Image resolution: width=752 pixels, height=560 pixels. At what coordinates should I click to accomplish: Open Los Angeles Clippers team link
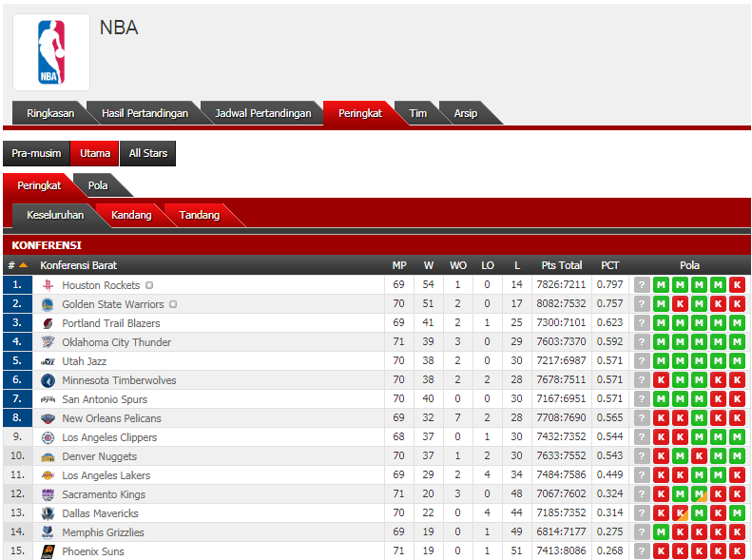coord(110,437)
